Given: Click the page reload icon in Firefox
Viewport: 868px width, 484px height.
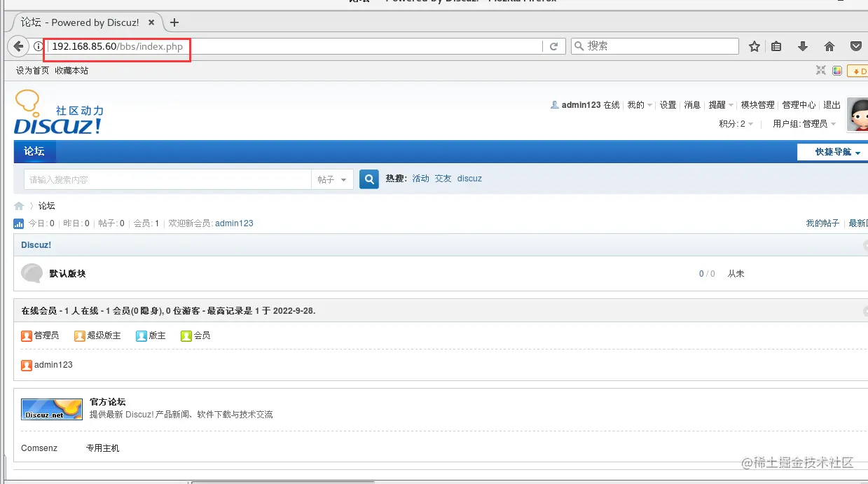Looking at the screenshot, I should click(553, 46).
